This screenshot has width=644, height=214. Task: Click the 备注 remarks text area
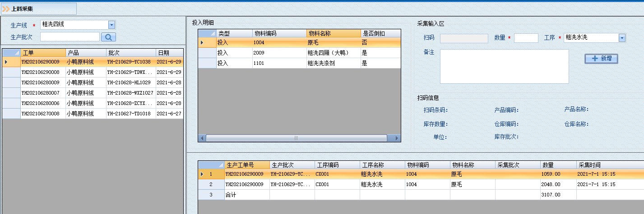click(x=504, y=66)
